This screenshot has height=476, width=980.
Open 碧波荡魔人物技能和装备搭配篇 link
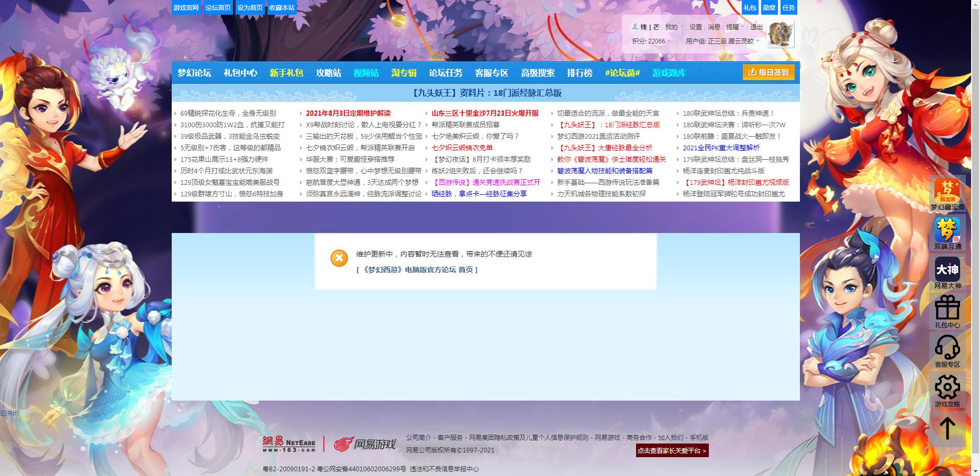(605, 171)
